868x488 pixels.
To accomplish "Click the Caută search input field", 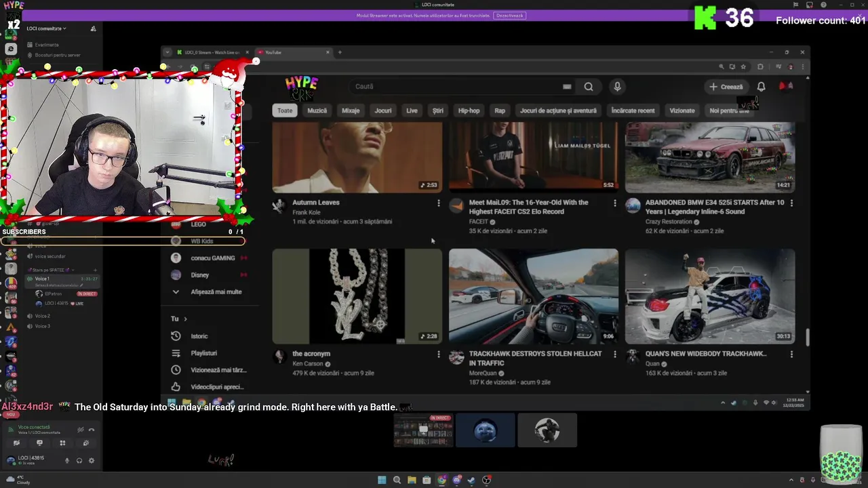I will tap(461, 87).
